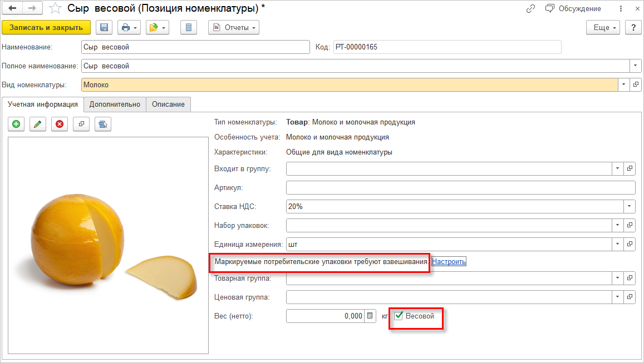
Task: Follow the Настроить link
Action: point(449,261)
